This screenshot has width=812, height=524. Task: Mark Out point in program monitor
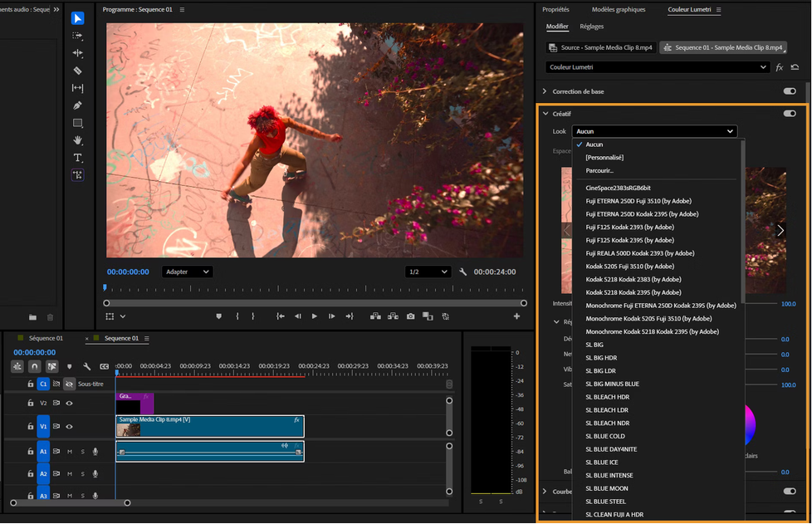coord(252,316)
